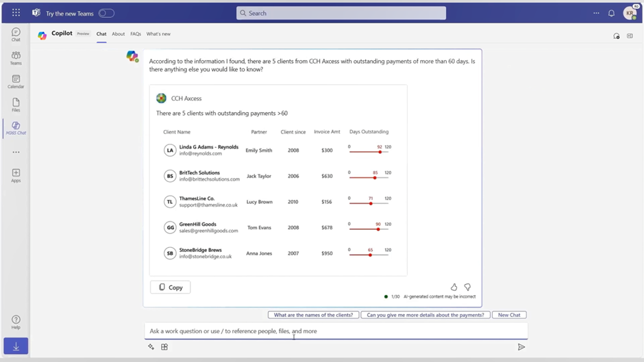Click the download button in sidebar
Screen dimensions: 644x362
pyautogui.click(x=16, y=346)
